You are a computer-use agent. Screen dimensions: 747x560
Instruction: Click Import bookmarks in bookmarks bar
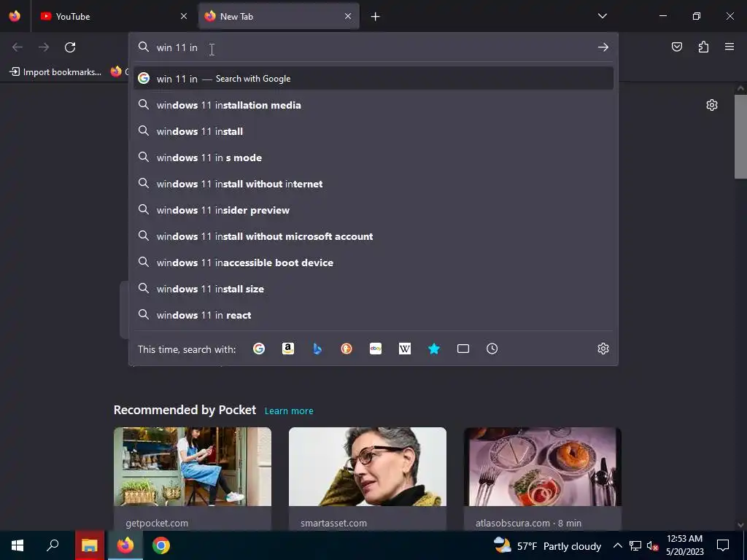[x=55, y=72]
